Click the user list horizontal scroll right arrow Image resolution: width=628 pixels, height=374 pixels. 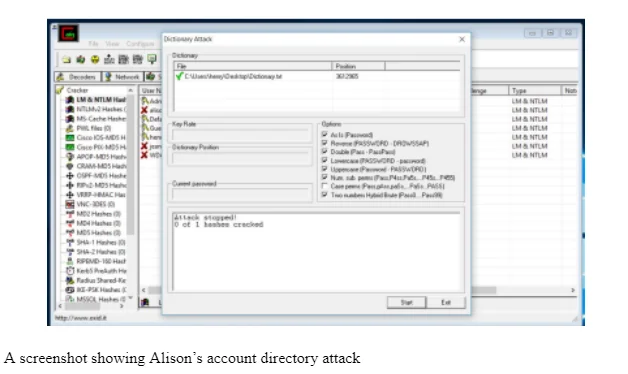point(573,290)
